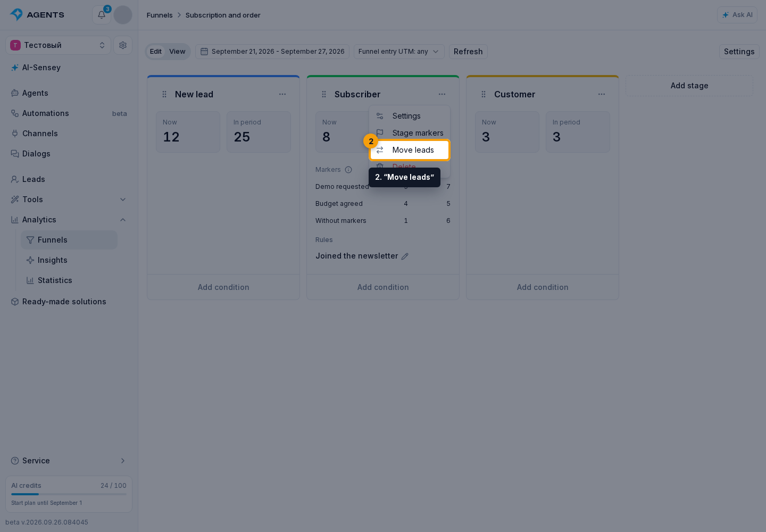Click the Subscriber stage title
Screen dimensions: 766x532
(357, 94)
